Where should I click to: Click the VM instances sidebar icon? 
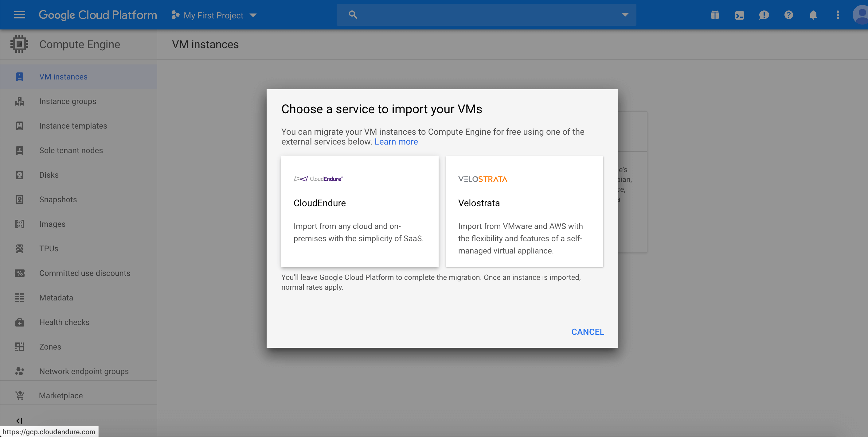click(20, 77)
